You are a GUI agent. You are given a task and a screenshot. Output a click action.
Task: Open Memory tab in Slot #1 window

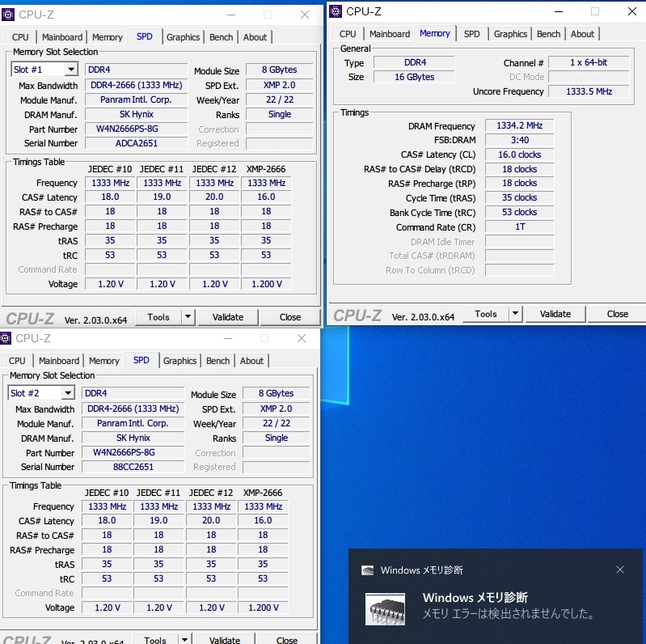click(107, 37)
